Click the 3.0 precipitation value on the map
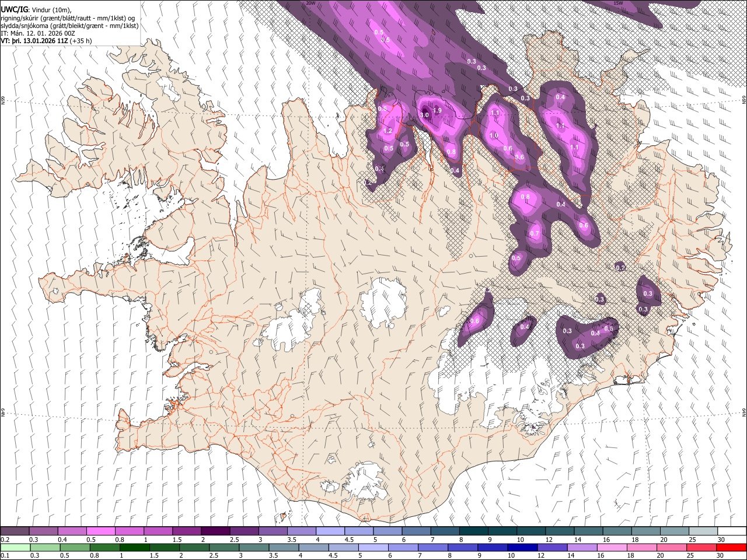747x560 pixels. (x=424, y=115)
